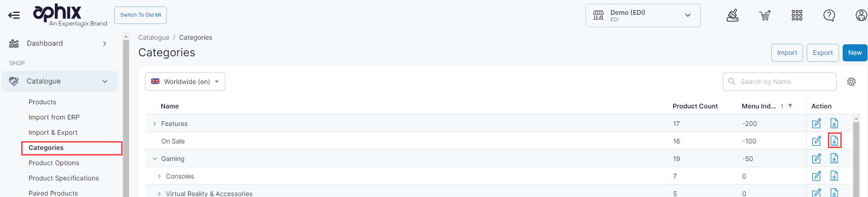Open table settings gear icon
Viewport: 868px width, 197px height.
click(851, 82)
